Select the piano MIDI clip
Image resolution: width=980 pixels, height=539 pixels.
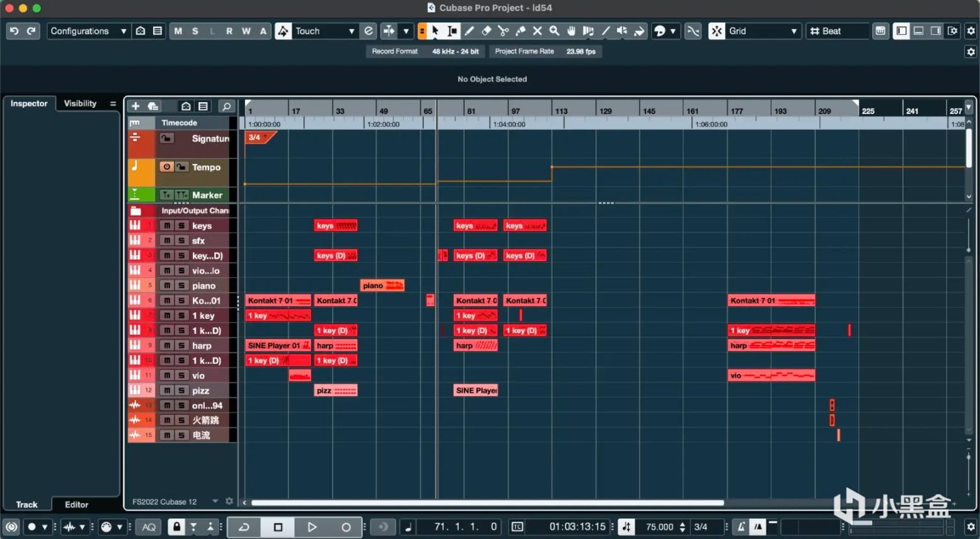coord(383,286)
